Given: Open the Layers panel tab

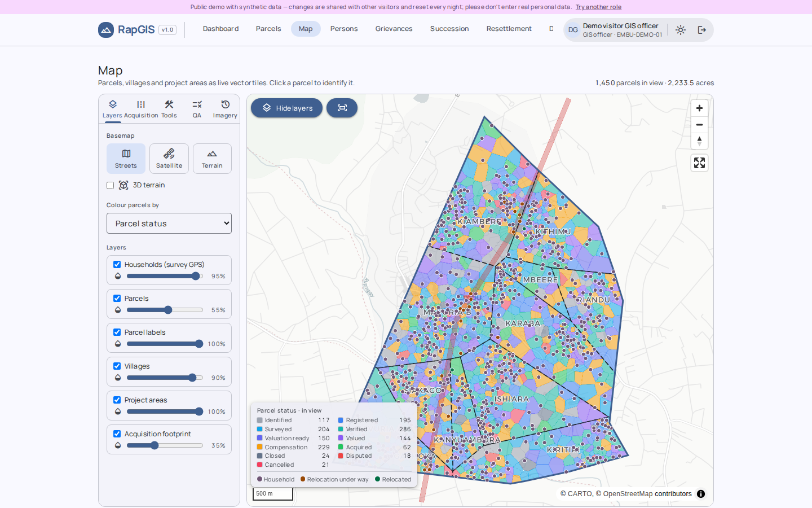Looking at the screenshot, I should (x=112, y=109).
